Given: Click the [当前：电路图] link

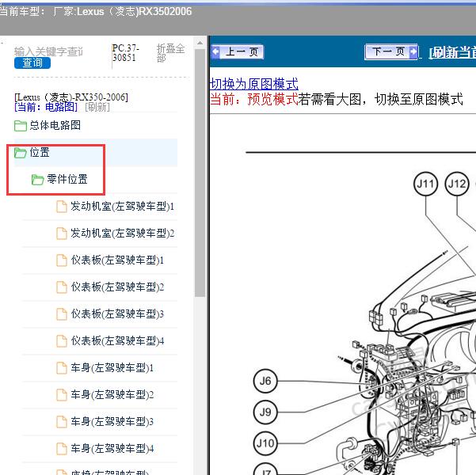Looking at the screenshot, I should pos(46,107).
